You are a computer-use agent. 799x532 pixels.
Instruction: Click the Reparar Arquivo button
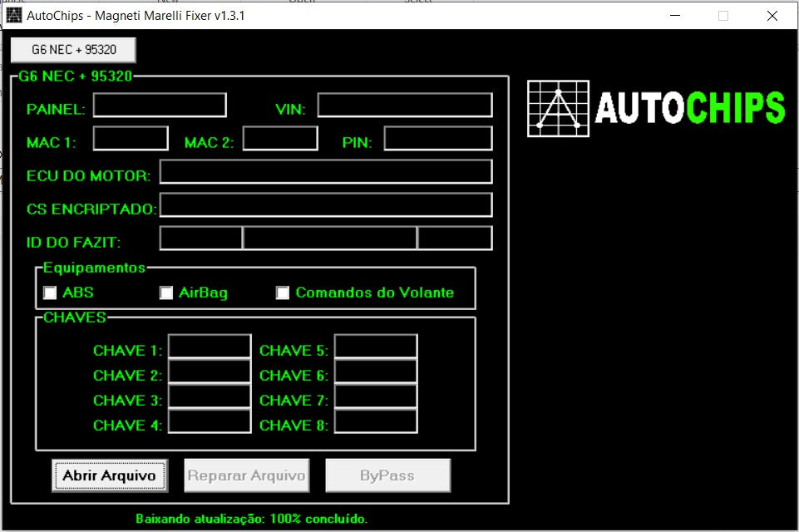click(x=246, y=475)
